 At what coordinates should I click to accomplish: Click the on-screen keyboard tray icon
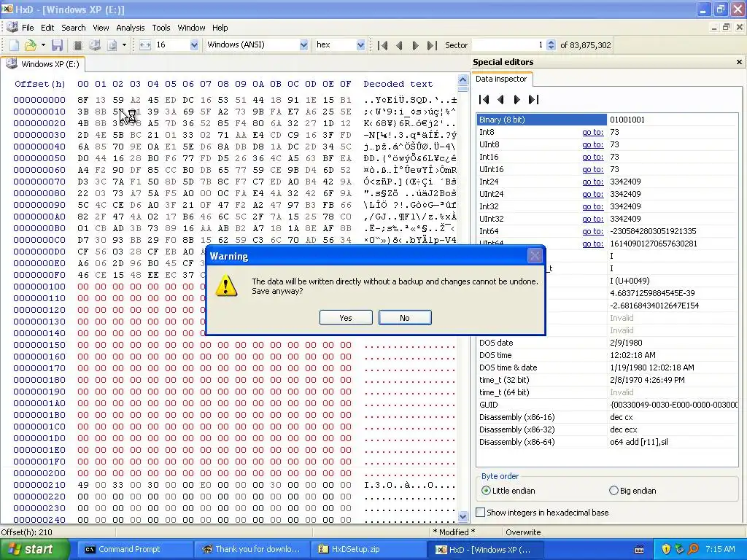pyautogui.click(x=639, y=550)
